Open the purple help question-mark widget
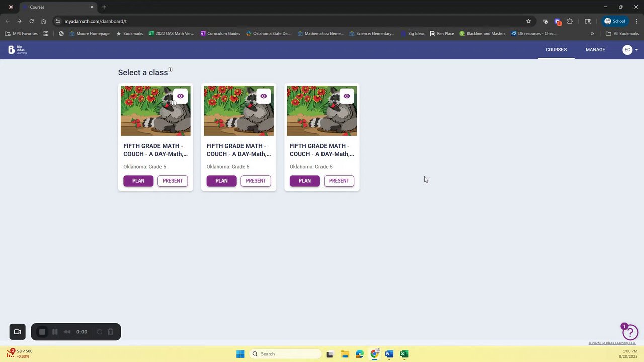 (630, 332)
